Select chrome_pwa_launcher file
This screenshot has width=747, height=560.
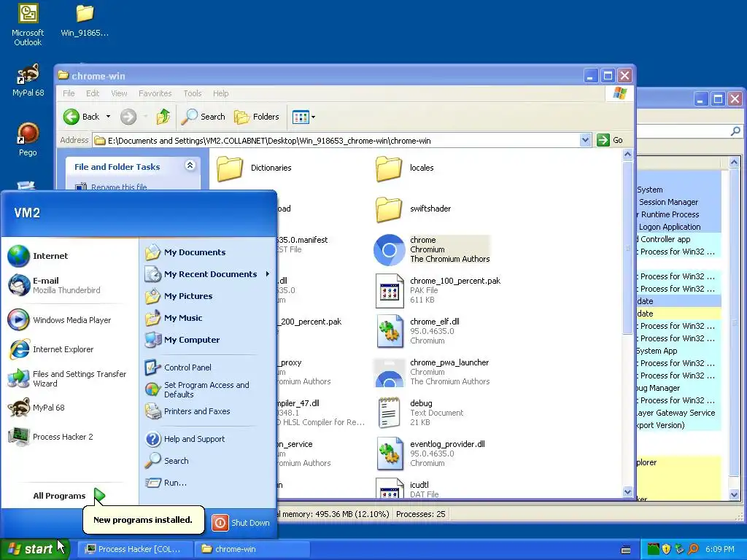click(x=432, y=372)
